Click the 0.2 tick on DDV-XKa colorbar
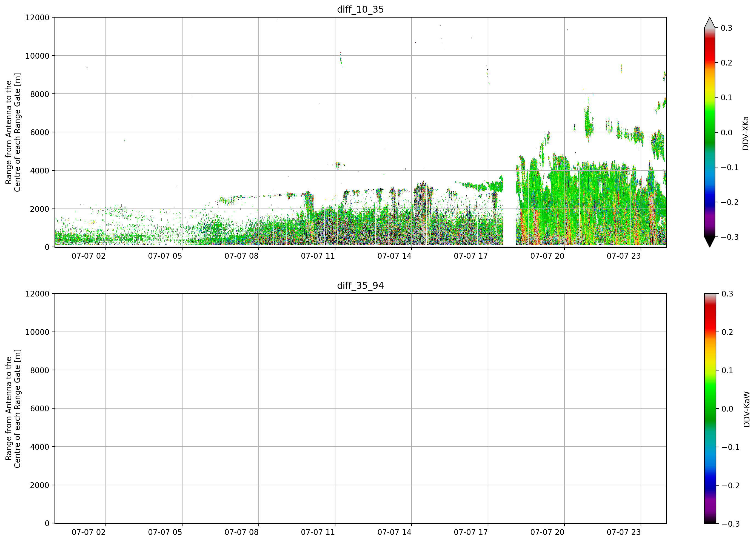756x542 pixels. point(727,63)
